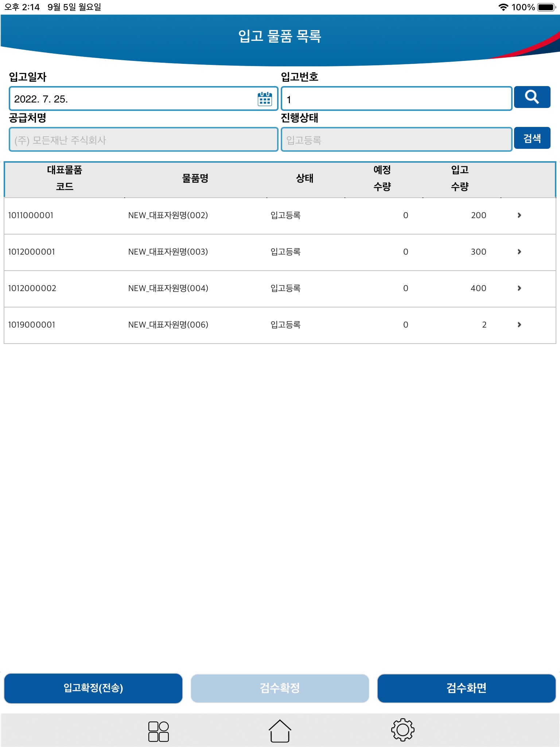Select item code 1019000001

coord(31,325)
